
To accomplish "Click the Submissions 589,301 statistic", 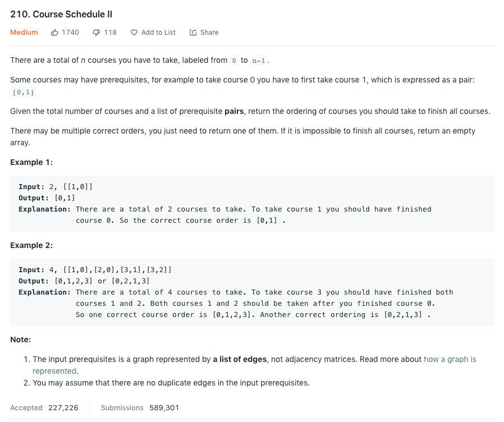I will (140, 408).
